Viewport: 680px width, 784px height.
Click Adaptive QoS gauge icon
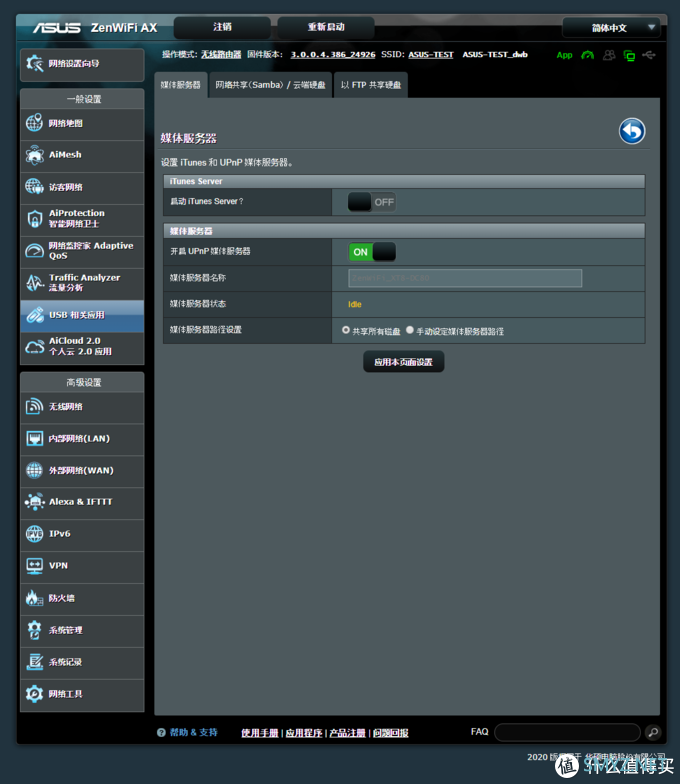pos(34,250)
